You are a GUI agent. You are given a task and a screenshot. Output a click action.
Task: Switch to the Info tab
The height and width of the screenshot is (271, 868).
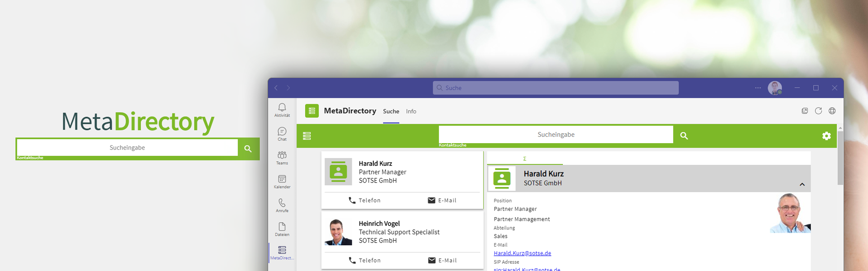[411, 112]
